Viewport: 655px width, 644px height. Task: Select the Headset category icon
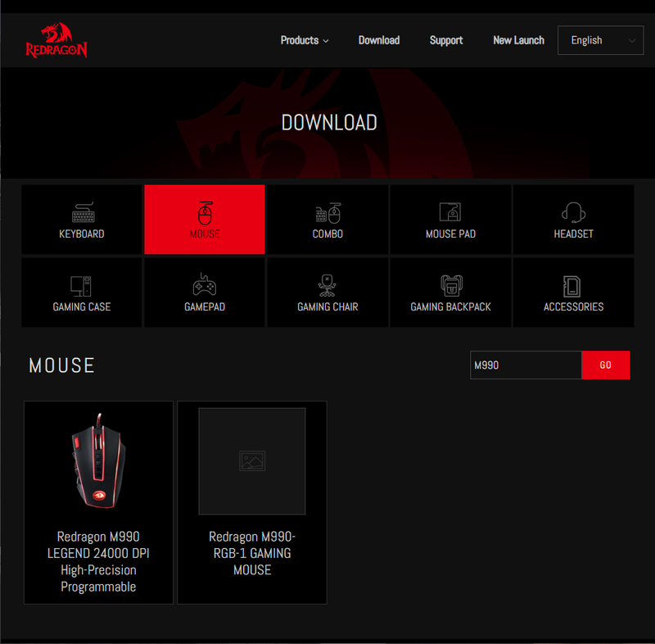click(574, 212)
